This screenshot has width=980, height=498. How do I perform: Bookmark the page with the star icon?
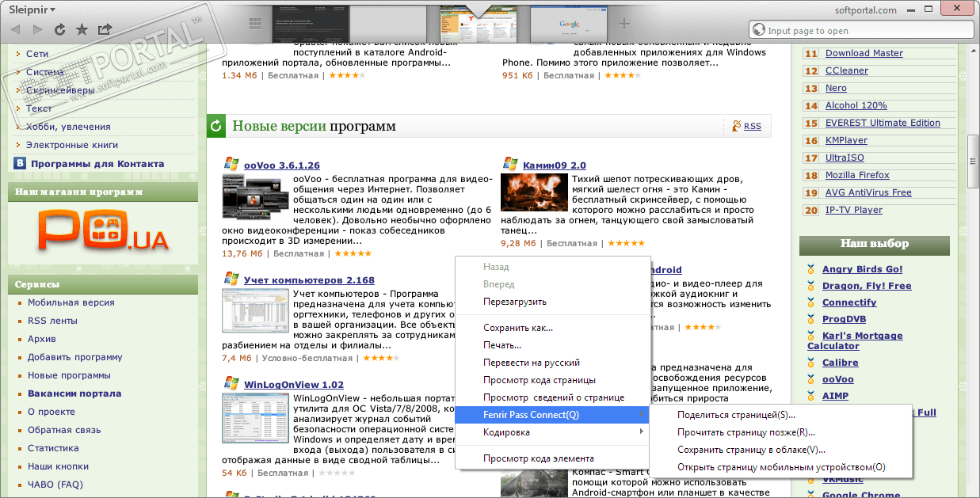82,29
